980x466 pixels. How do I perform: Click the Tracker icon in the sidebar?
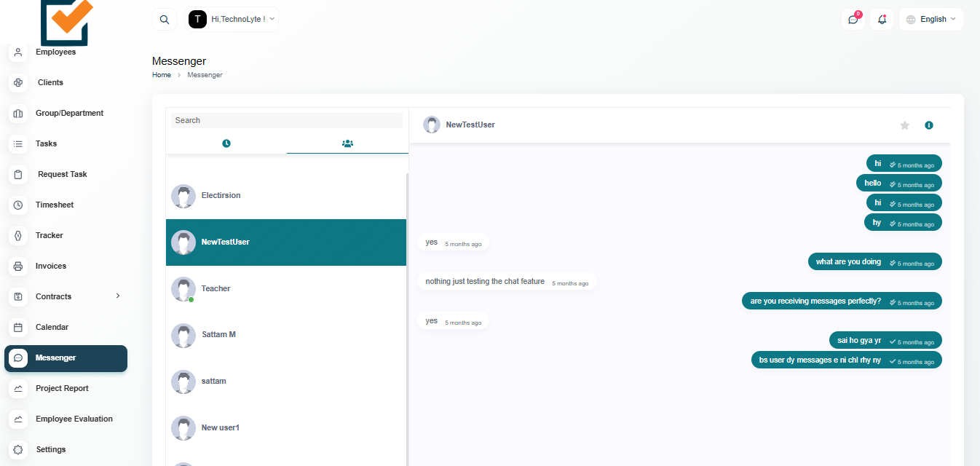click(x=18, y=235)
